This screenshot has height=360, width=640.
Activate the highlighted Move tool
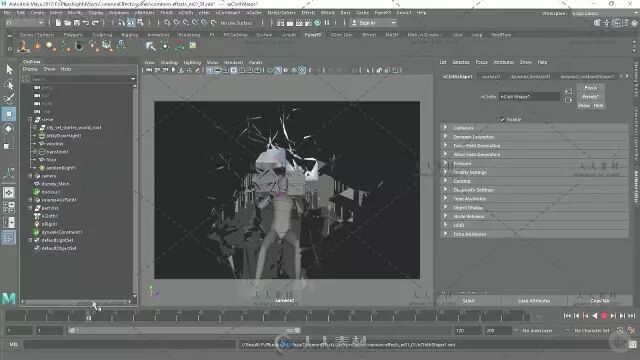click(x=9, y=114)
